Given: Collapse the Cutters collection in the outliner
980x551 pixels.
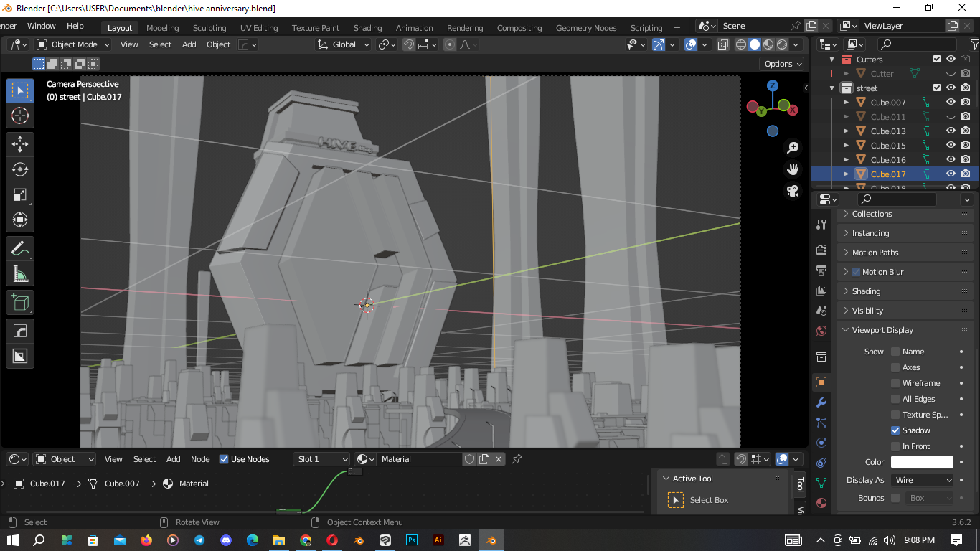Looking at the screenshot, I should point(832,60).
